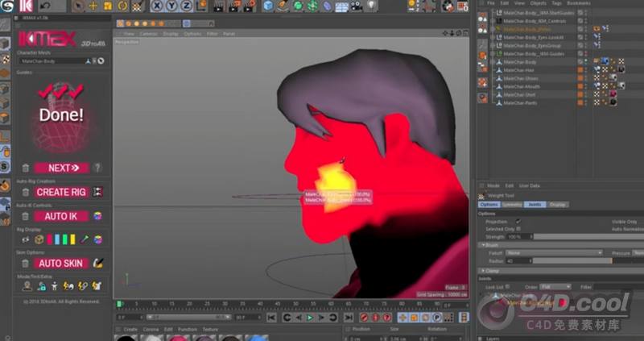Switch to the Weight Tool Joints tab

(535, 205)
